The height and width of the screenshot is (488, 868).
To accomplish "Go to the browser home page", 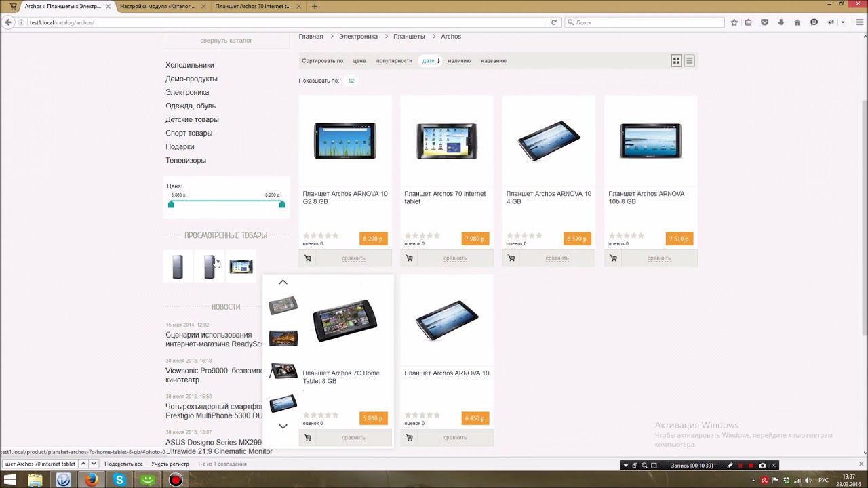I will coord(797,22).
